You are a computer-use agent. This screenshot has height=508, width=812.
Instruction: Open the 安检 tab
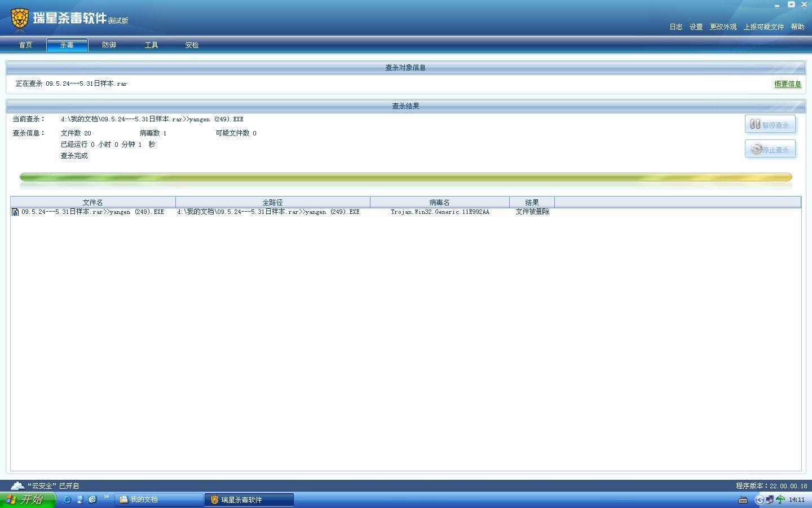pos(192,45)
